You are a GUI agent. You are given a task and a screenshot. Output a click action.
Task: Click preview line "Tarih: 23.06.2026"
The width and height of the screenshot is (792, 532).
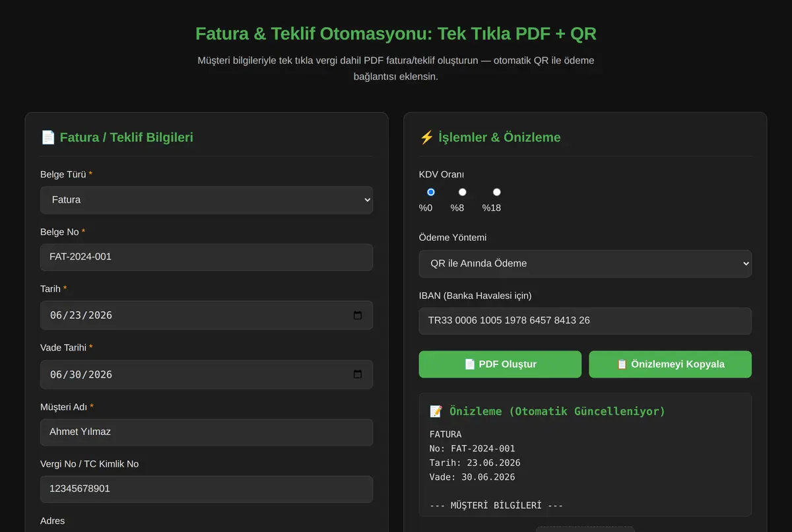[x=475, y=463]
